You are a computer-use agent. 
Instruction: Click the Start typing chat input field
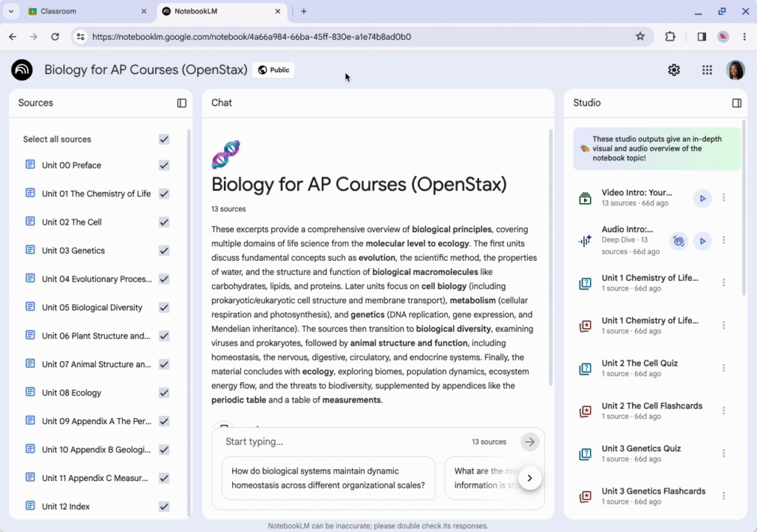click(x=333, y=441)
